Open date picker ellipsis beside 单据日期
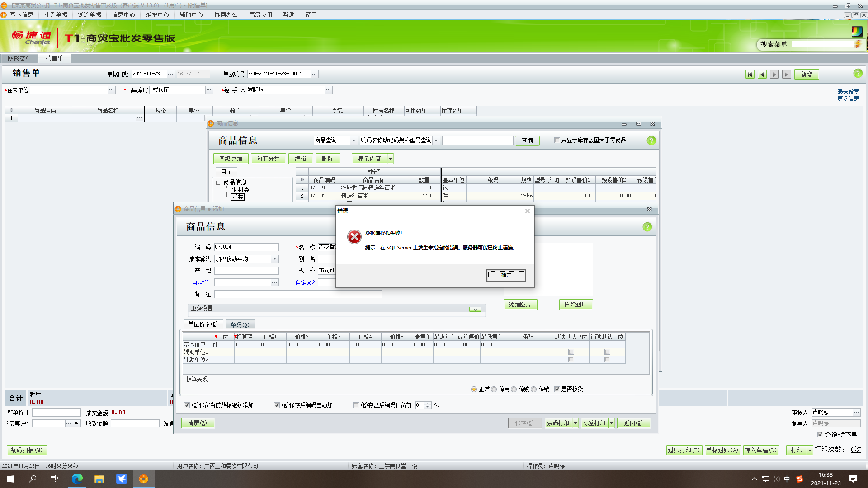This screenshot has height=488, width=868. (x=170, y=74)
